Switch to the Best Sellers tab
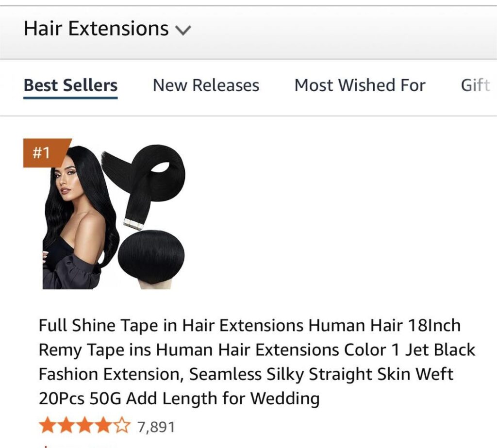This screenshot has height=448, width=497. [x=70, y=85]
